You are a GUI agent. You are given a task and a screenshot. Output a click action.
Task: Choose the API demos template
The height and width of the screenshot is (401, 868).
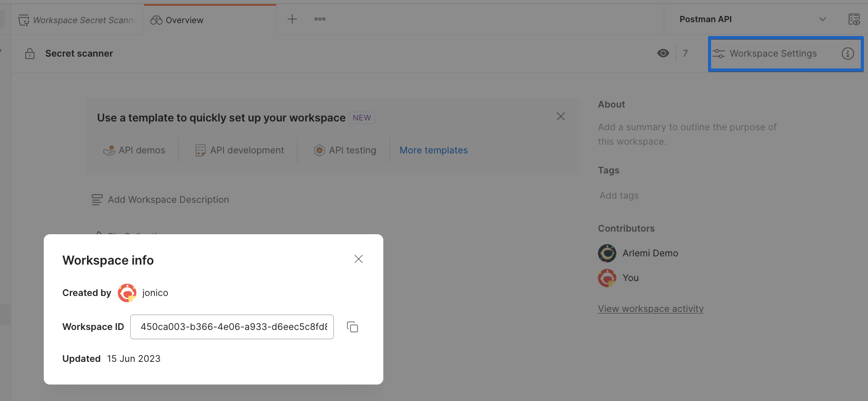point(134,150)
